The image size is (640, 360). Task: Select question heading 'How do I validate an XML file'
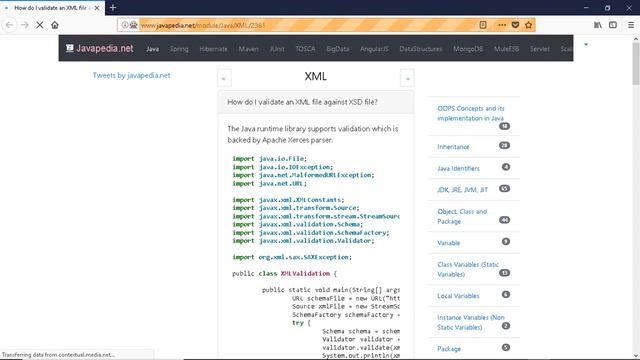(302, 102)
